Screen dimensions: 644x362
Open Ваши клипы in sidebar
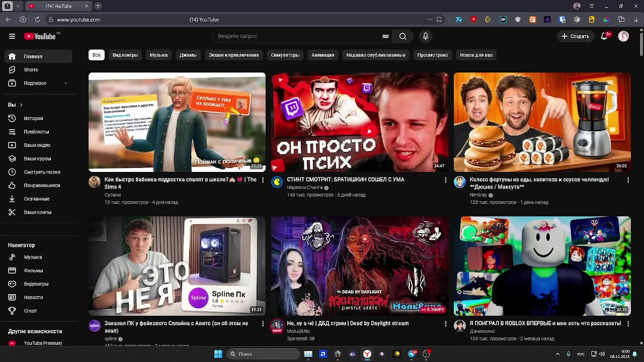pos(38,212)
